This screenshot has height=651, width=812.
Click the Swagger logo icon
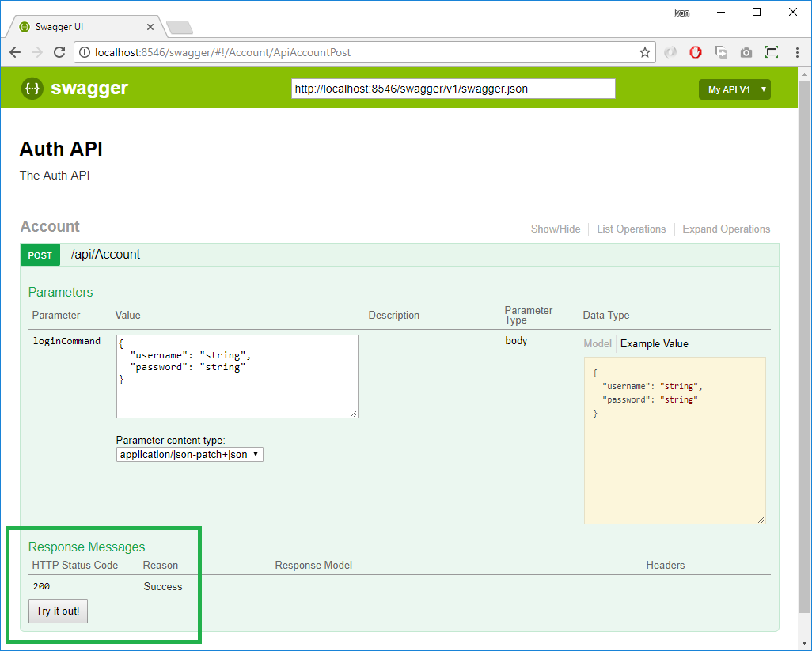coord(32,89)
